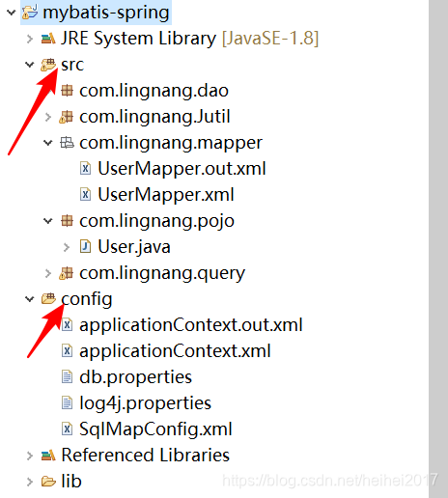The height and width of the screenshot is (498, 448).
Task: Click the User.java file icon
Action: 85,247
